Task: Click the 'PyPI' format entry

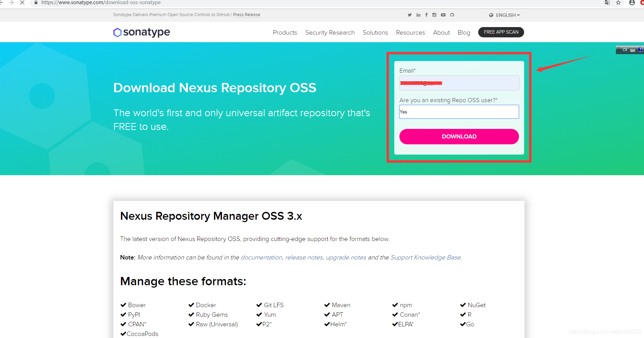Action: click(x=134, y=315)
